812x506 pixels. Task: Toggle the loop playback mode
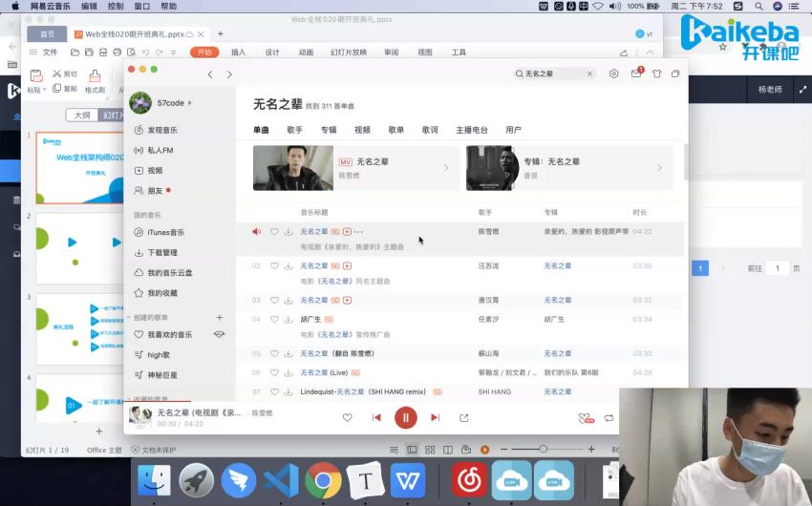pos(609,417)
